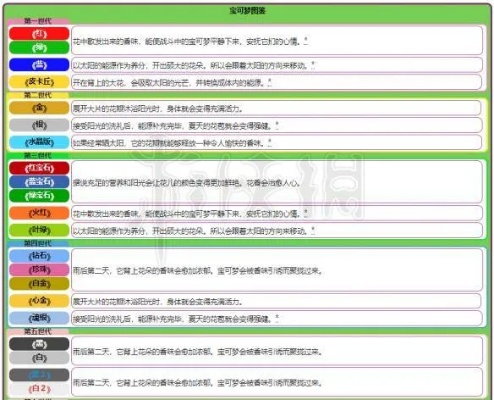Open the (魂银) version link
The image size is (494, 400).
(x=39, y=318)
